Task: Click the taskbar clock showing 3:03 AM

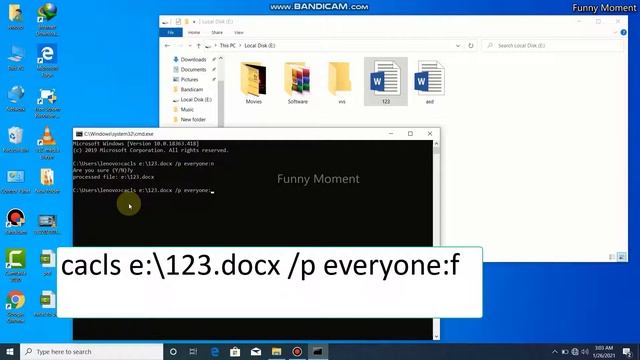Action: (604, 351)
